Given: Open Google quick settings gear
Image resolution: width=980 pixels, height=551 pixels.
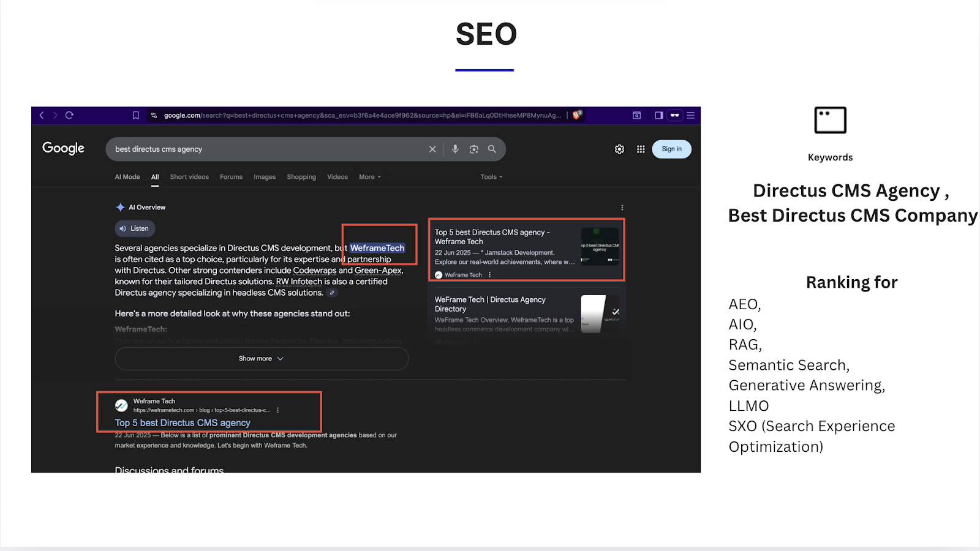Looking at the screenshot, I should [619, 149].
